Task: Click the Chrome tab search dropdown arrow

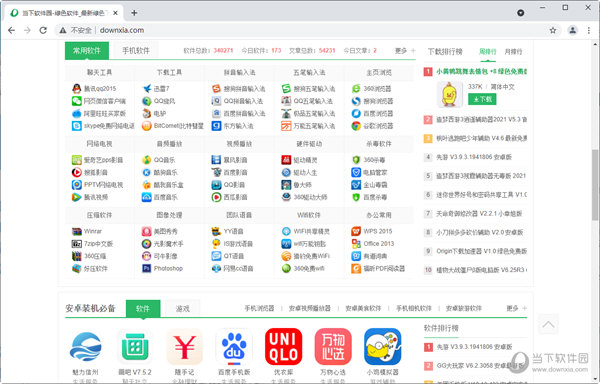Action: 520,13
